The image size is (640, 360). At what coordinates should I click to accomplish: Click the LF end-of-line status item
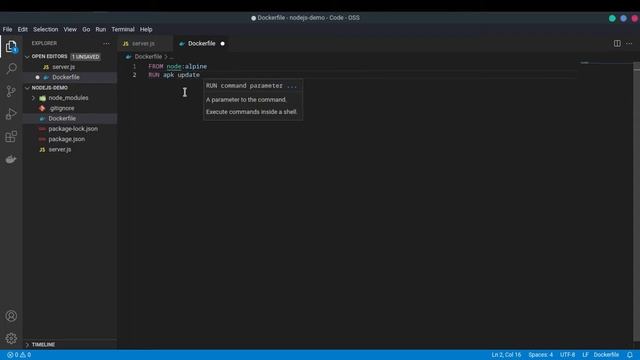click(x=585, y=355)
